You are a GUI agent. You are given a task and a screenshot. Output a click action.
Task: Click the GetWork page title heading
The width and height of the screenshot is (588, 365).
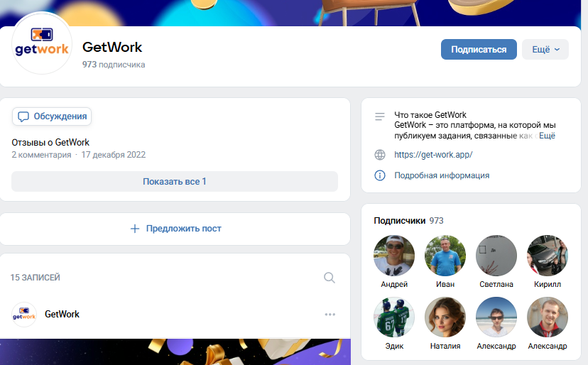click(x=112, y=48)
